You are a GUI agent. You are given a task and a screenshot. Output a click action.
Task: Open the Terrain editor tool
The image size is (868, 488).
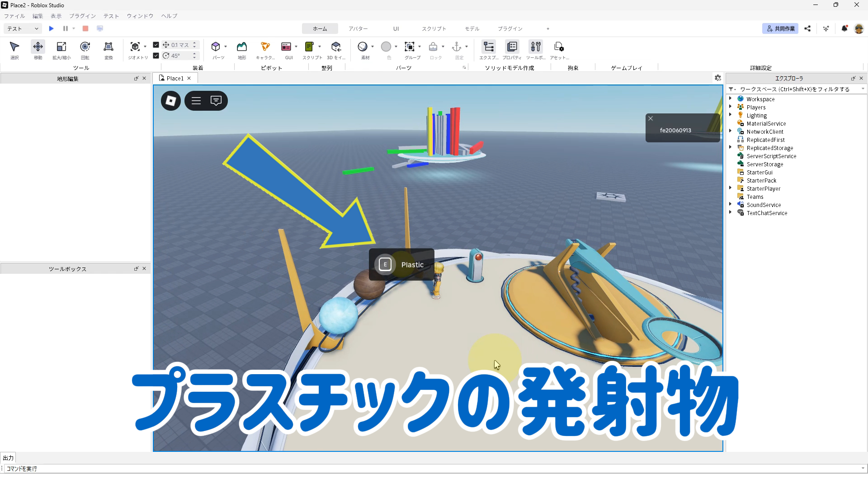pyautogui.click(x=242, y=47)
